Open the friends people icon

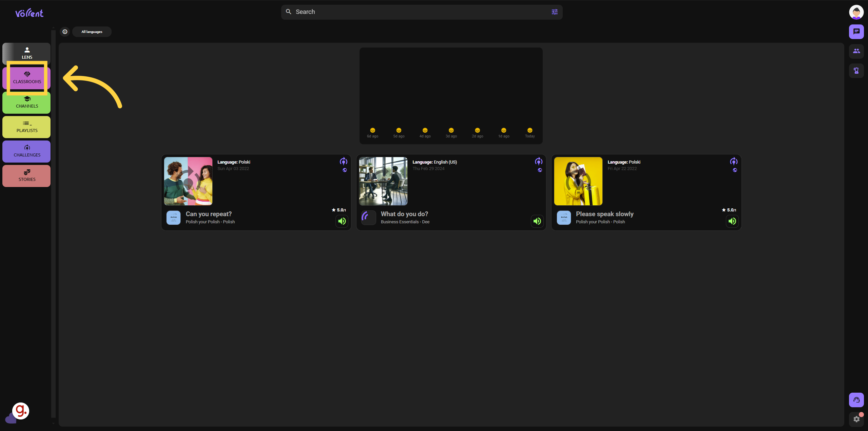[856, 51]
